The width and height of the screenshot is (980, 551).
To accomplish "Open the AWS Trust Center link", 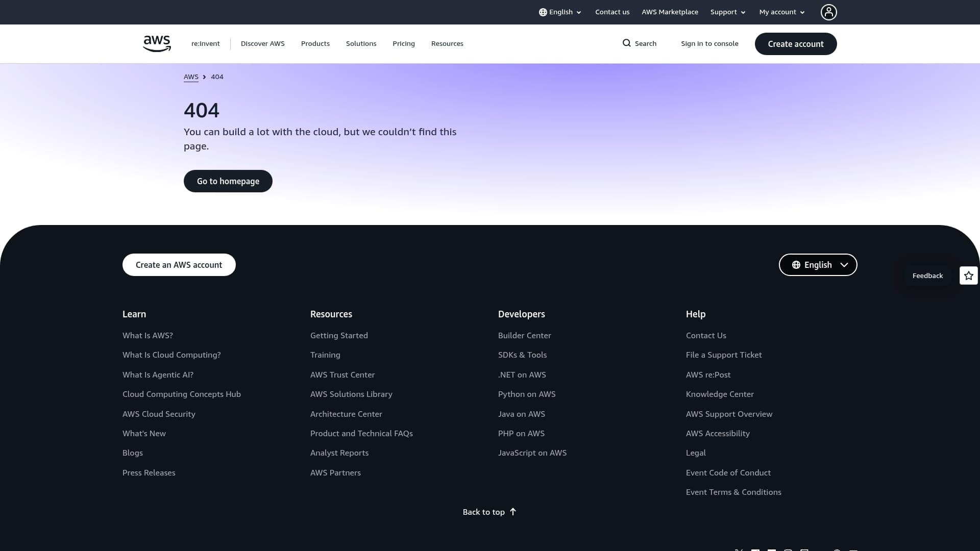I will click(x=342, y=375).
